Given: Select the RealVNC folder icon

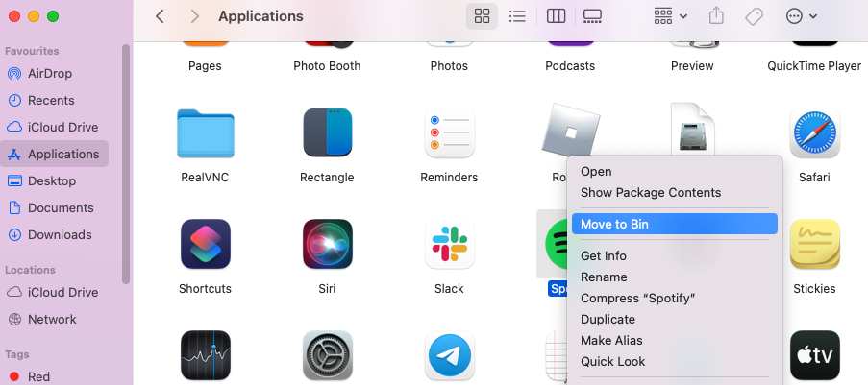Looking at the screenshot, I should tap(206, 133).
